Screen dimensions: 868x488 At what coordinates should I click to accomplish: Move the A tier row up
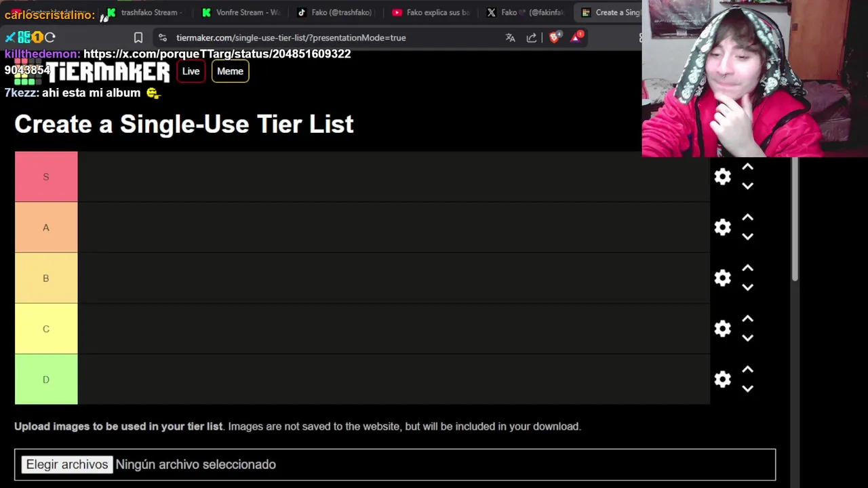point(747,218)
